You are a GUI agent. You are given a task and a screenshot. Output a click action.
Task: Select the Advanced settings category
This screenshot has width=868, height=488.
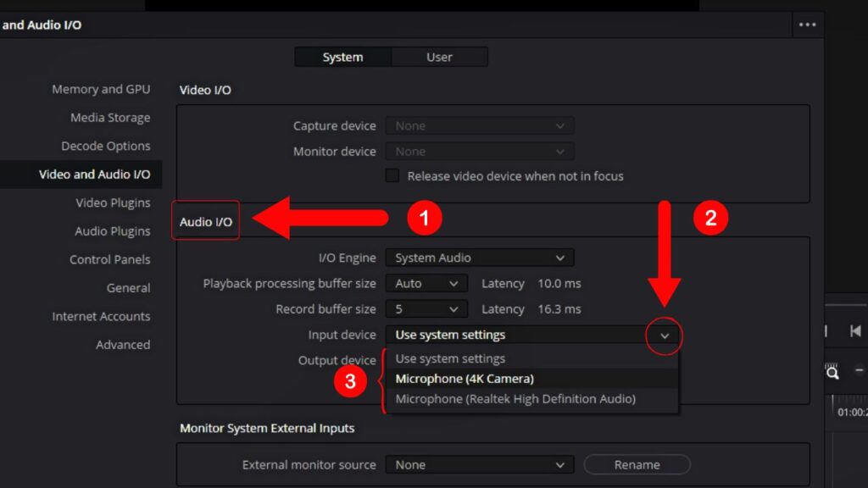click(x=123, y=344)
